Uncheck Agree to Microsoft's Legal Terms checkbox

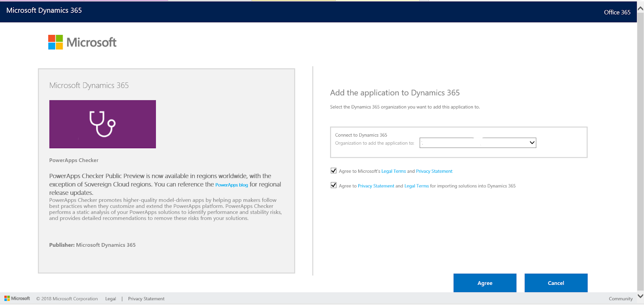click(333, 171)
